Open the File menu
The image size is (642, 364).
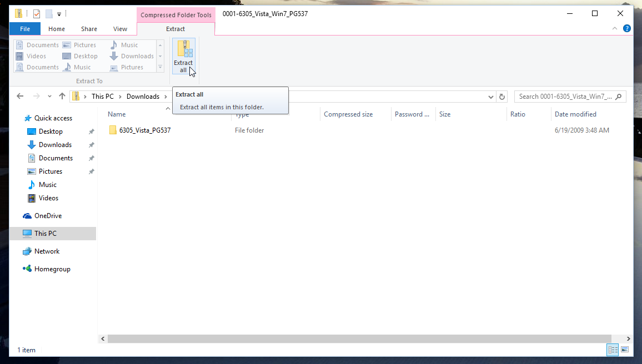25,29
